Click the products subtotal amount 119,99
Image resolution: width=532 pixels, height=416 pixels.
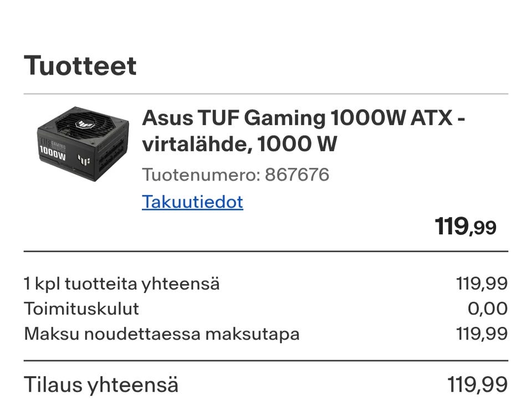click(482, 284)
